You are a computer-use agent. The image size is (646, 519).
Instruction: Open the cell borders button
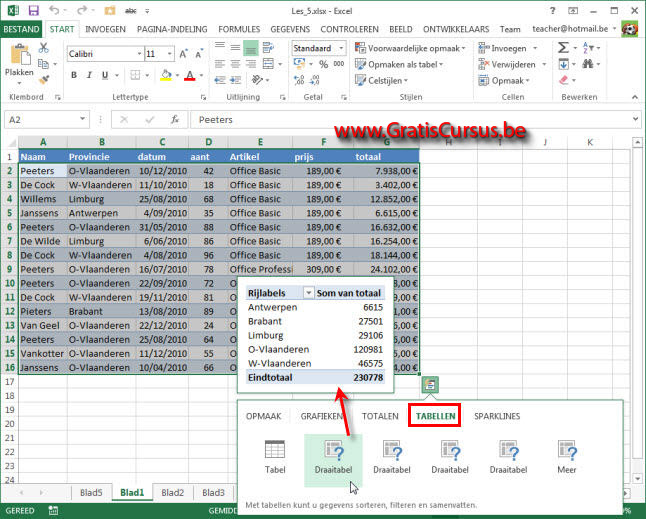pyautogui.click(x=135, y=75)
